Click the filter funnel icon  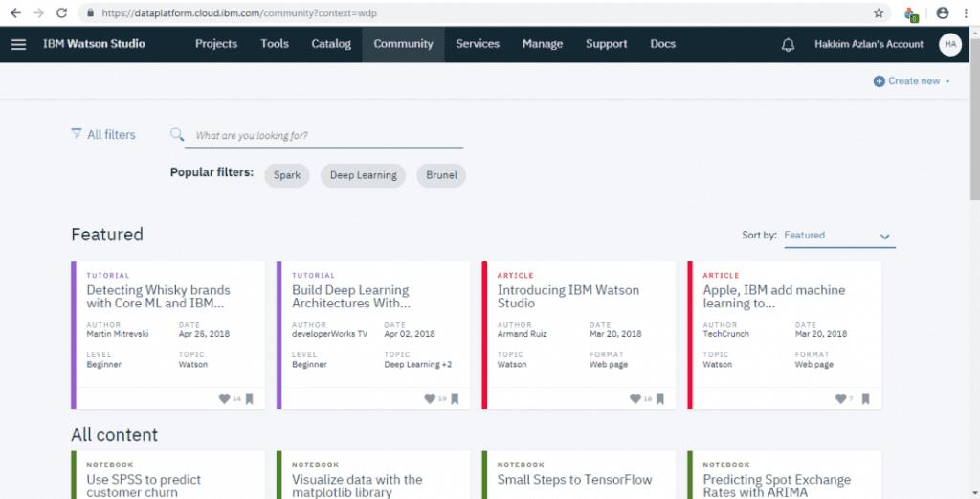click(x=77, y=134)
